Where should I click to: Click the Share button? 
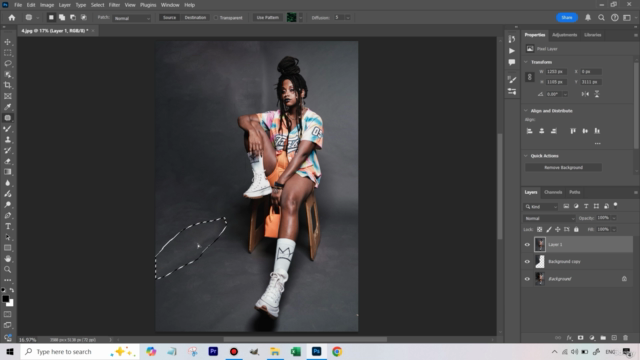(567, 18)
